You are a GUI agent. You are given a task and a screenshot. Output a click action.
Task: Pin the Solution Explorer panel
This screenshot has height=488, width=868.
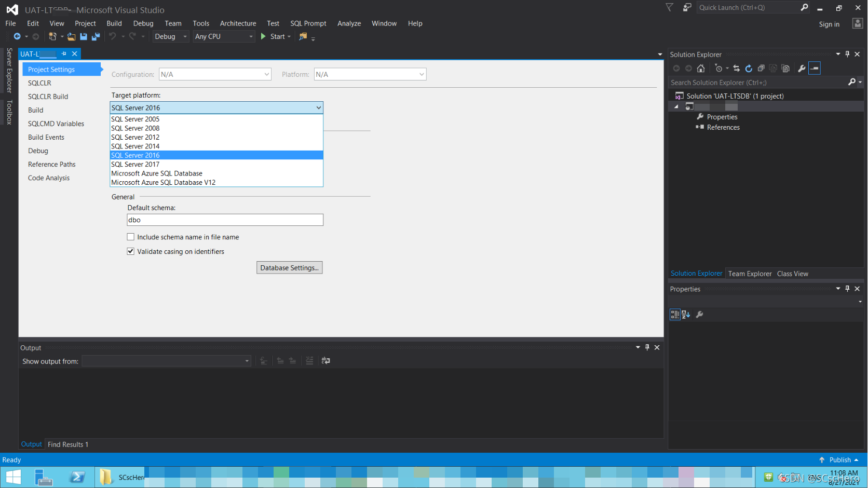tap(847, 54)
